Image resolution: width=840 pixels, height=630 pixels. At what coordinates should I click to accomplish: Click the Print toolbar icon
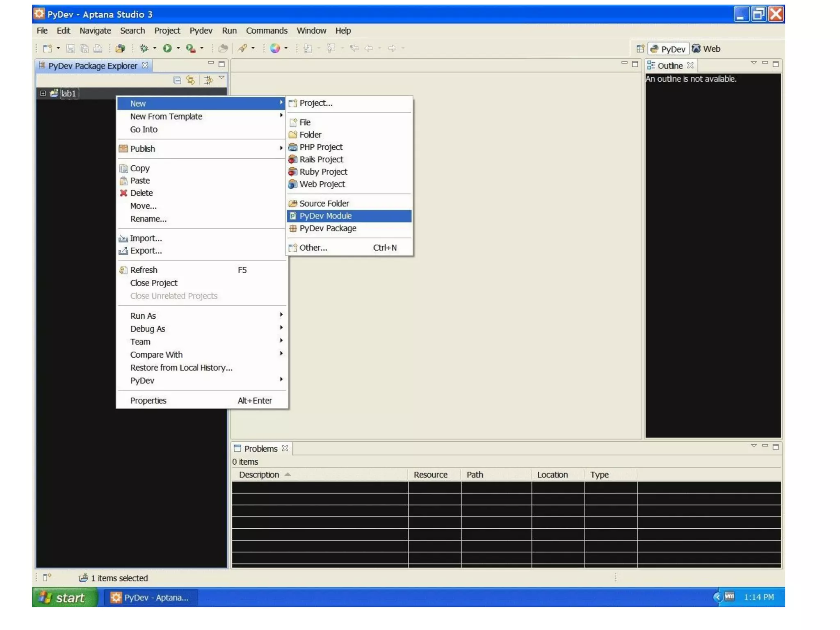98,48
